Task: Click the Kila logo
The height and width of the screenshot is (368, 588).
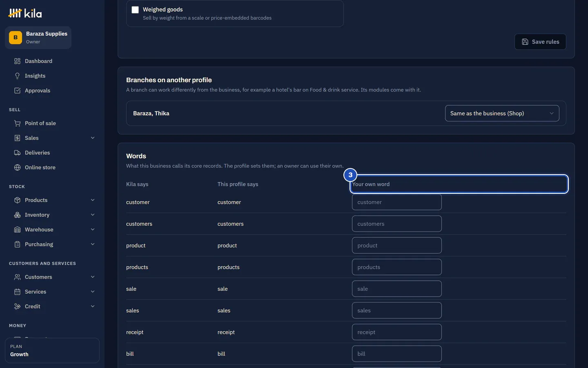Action: click(25, 13)
